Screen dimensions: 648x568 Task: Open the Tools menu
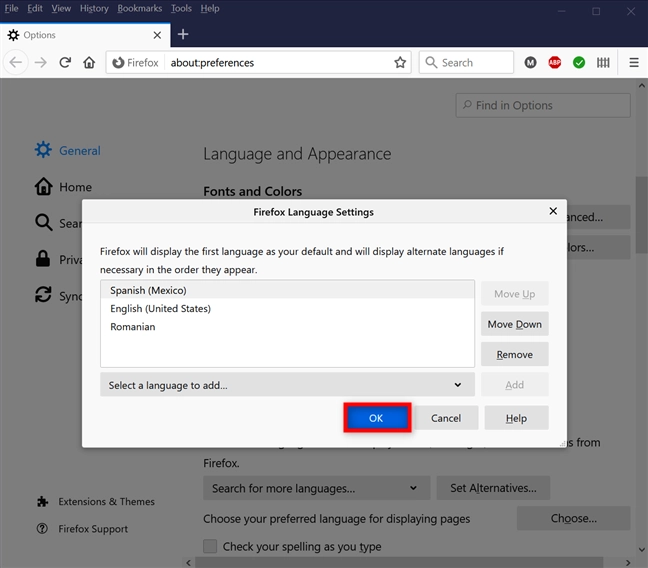coord(181,8)
